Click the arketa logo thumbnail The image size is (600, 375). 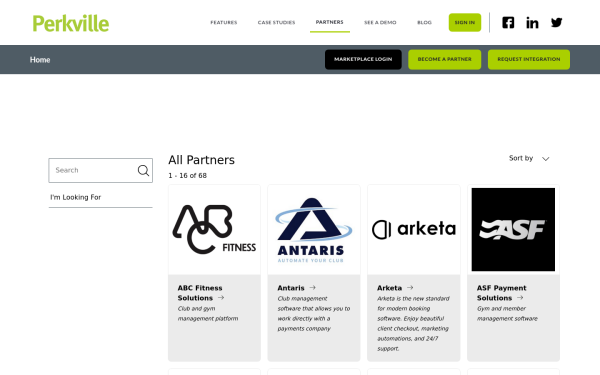coord(414,230)
